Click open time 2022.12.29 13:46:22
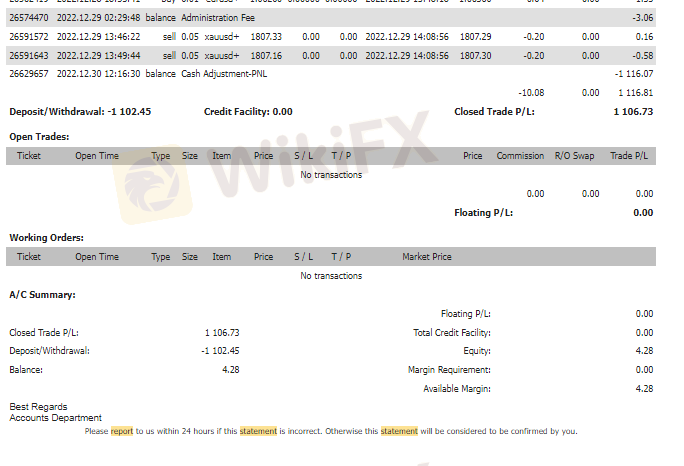 coord(99,37)
